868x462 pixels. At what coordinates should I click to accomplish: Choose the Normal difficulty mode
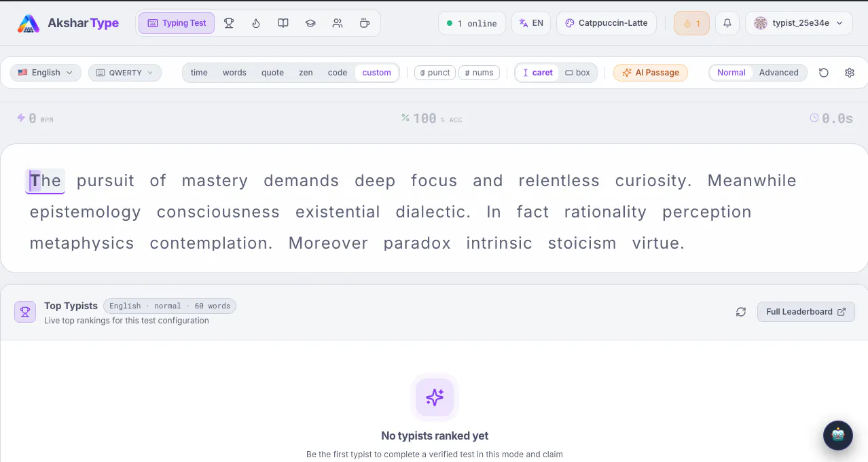pyautogui.click(x=731, y=73)
